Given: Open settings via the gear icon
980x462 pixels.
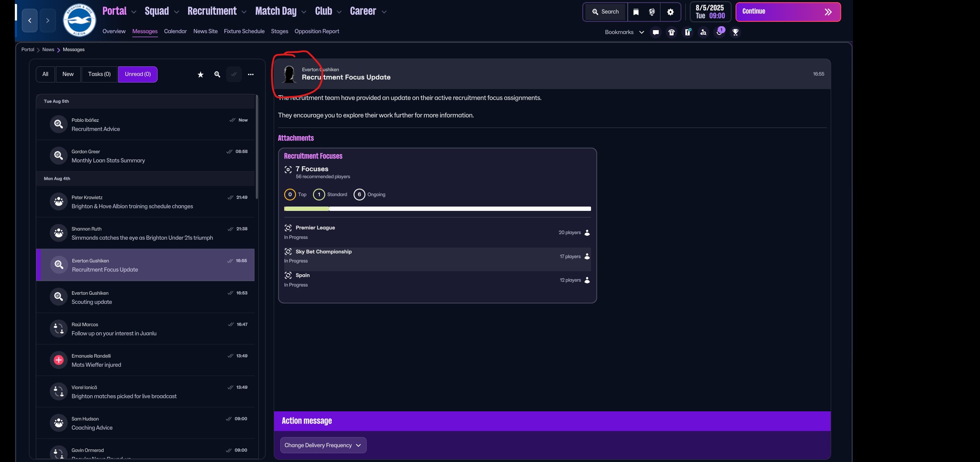Looking at the screenshot, I should pos(670,12).
